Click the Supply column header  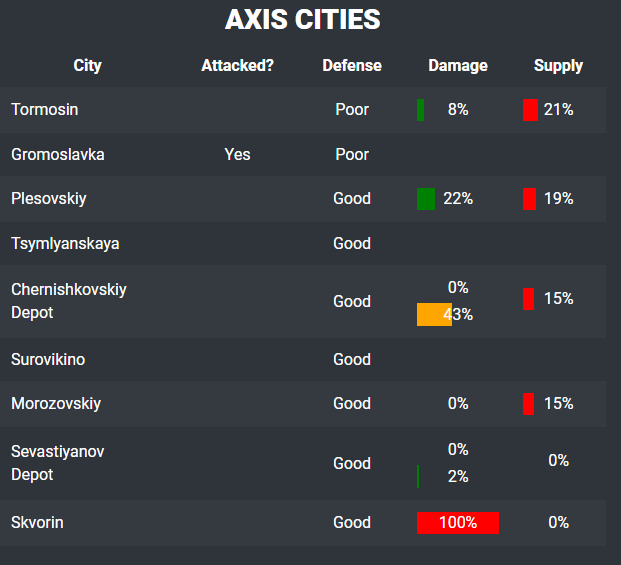[x=558, y=66]
